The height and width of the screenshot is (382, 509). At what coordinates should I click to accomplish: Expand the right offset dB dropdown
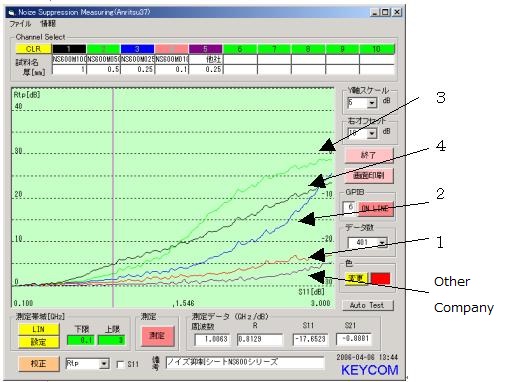click(x=372, y=134)
